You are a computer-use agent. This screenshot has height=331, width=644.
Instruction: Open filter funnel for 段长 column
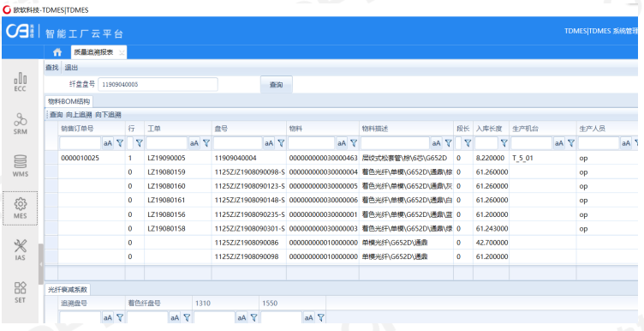click(468, 143)
